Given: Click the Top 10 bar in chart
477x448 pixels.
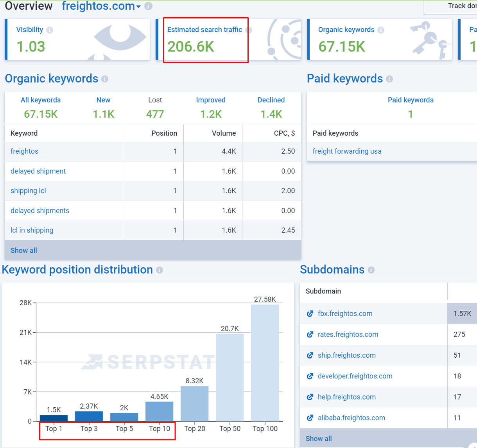Looking at the screenshot, I should (x=160, y=412).
